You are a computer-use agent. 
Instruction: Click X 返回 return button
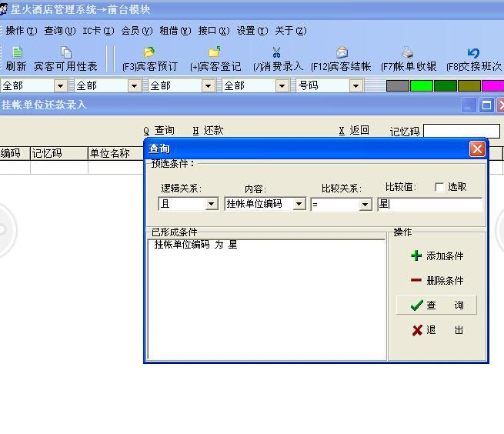click(x=354, y=131)
